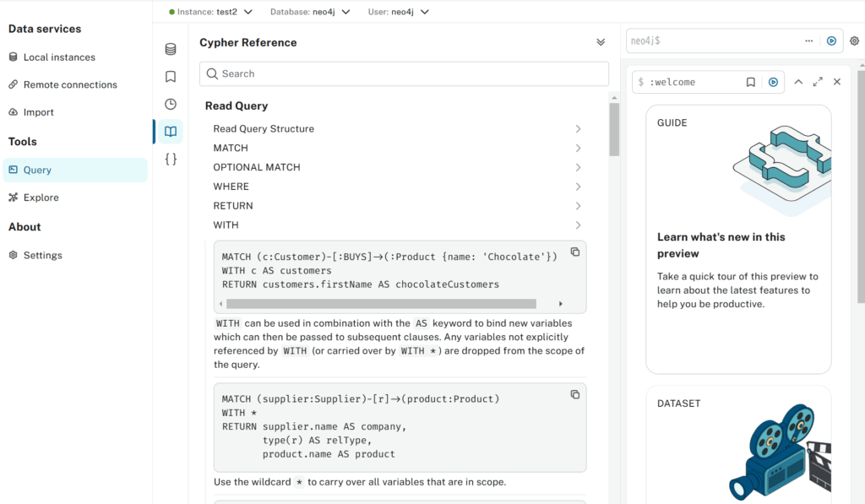Go to Local instances
The image size is (865, 504).
point(75,57)
